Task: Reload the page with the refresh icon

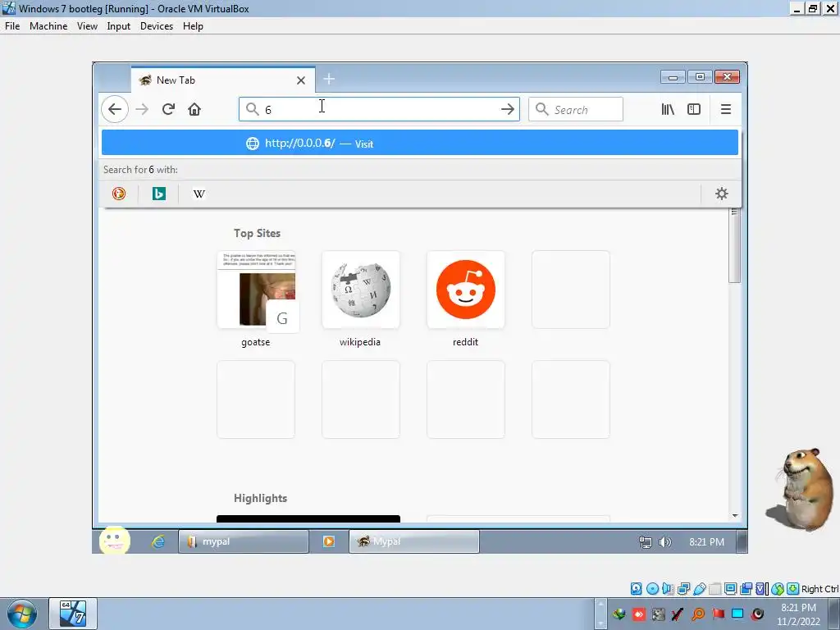Action: pos(168,109)
